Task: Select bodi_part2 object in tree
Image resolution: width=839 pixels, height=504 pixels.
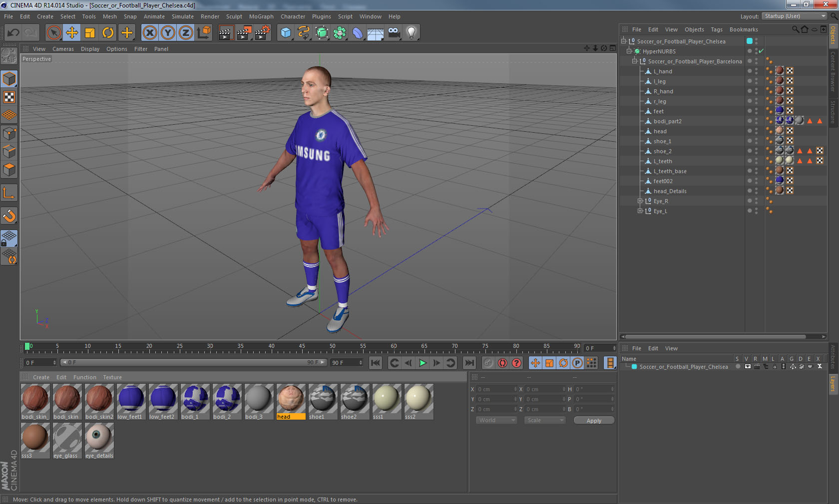Action: click(x=667, y=121)
